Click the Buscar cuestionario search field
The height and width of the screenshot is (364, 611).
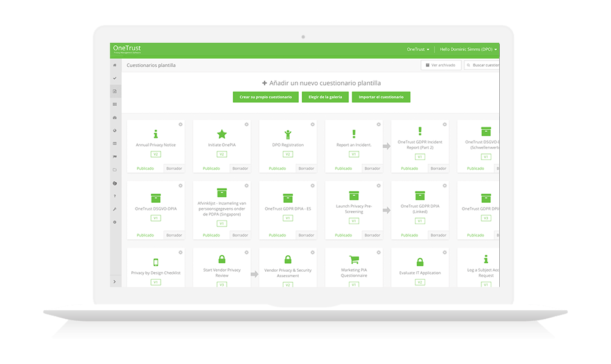coord(482,65)
